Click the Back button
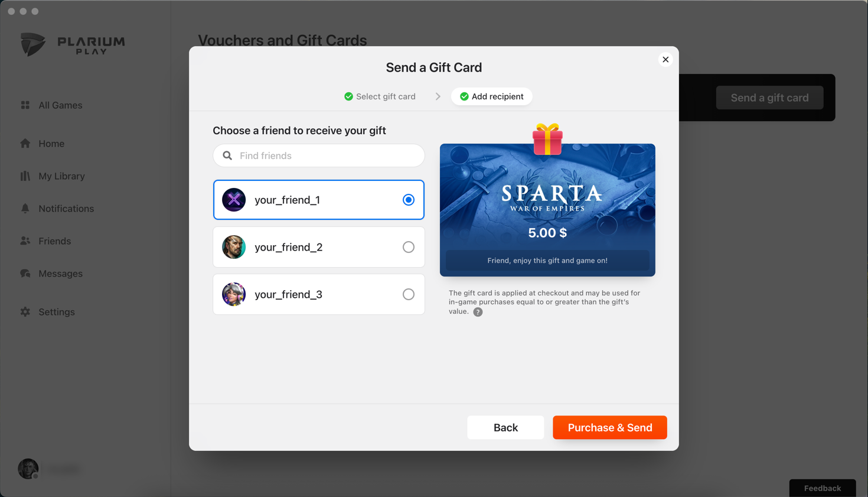868x497 pixels. point(505,427)
